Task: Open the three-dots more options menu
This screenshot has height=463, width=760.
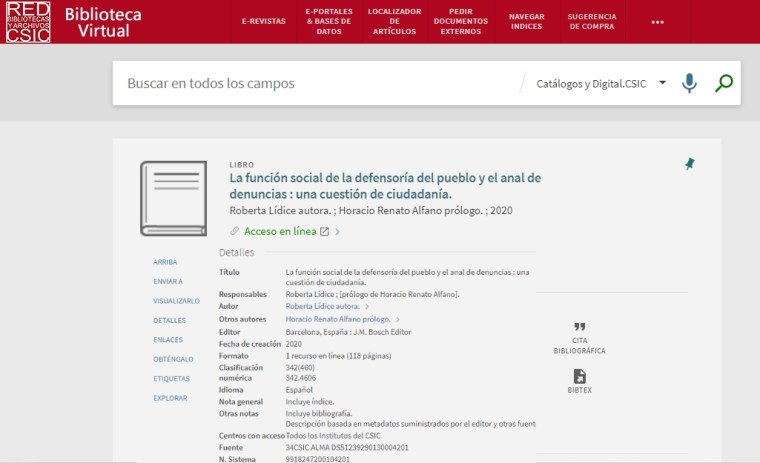Action: tap(657, 22)
